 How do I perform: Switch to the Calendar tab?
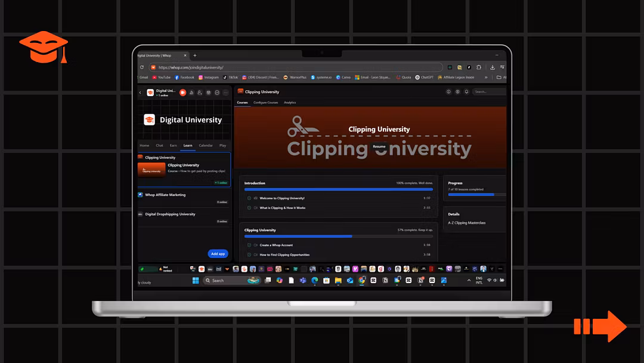coord(206,146)
